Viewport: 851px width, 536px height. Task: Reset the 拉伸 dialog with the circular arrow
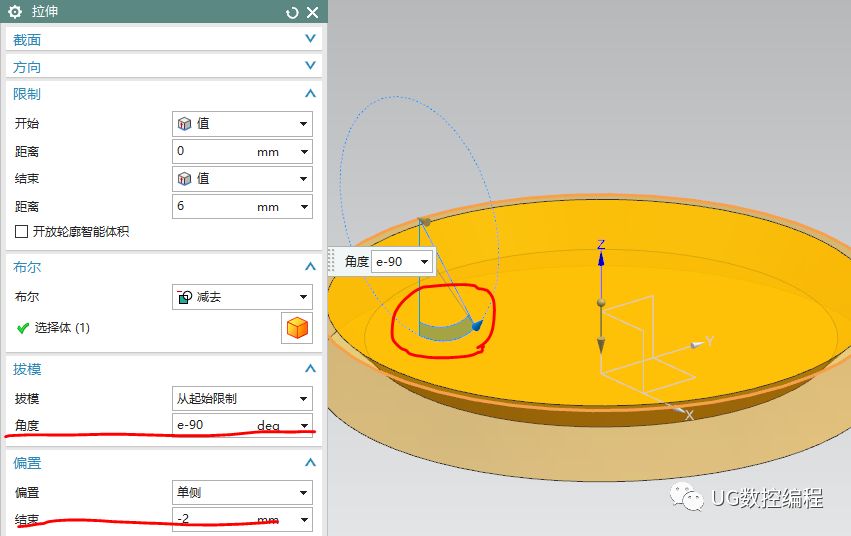[x=292, y=13]
